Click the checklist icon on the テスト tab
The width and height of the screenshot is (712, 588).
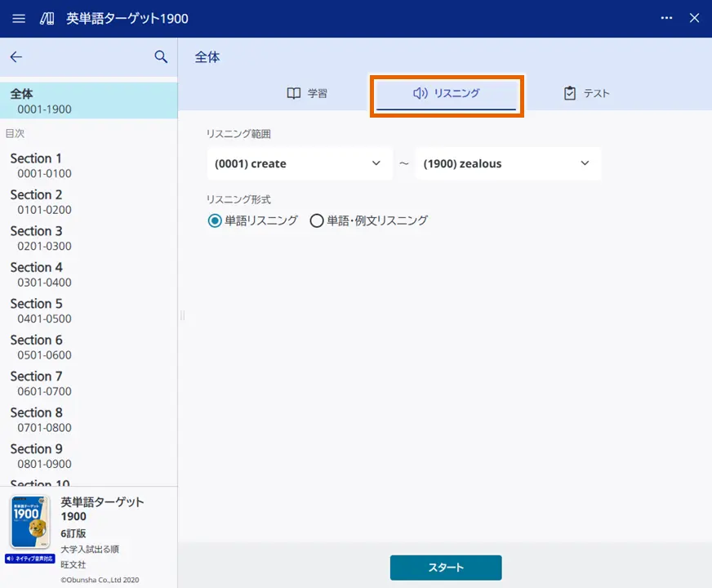coord(569,93)
